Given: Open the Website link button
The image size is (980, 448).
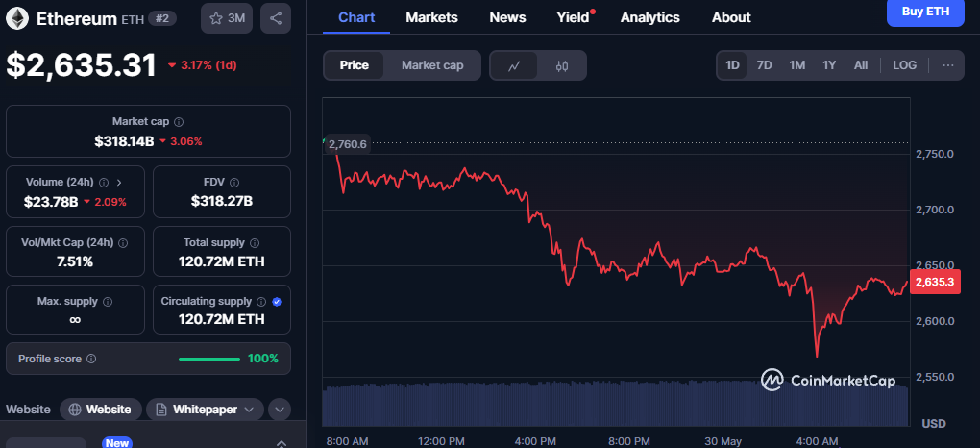Looking at the screenshot, I should (x=101, y=410).
